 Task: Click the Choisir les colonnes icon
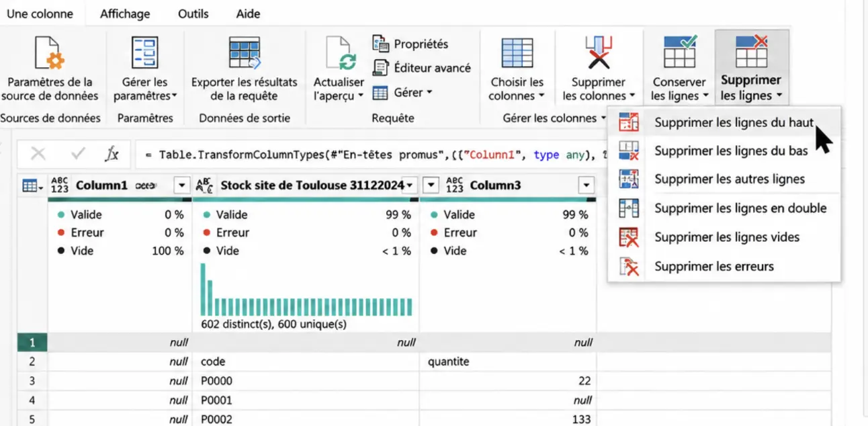517,52
